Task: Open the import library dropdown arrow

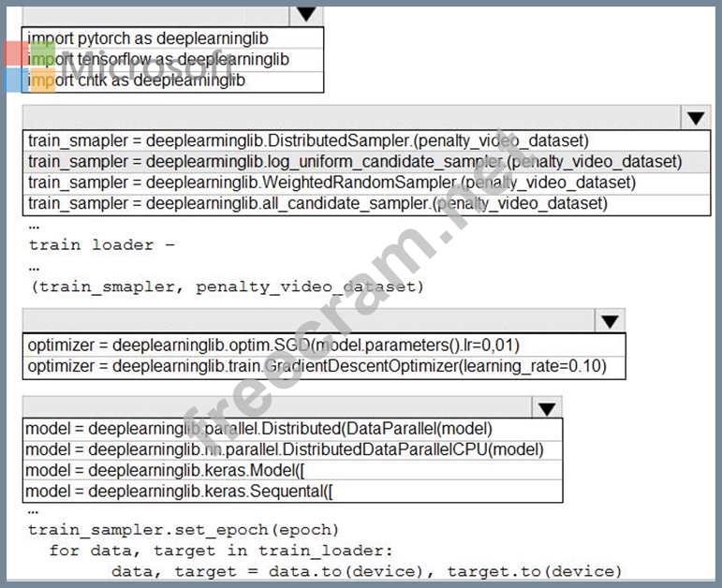Action: tap(306, 14)
